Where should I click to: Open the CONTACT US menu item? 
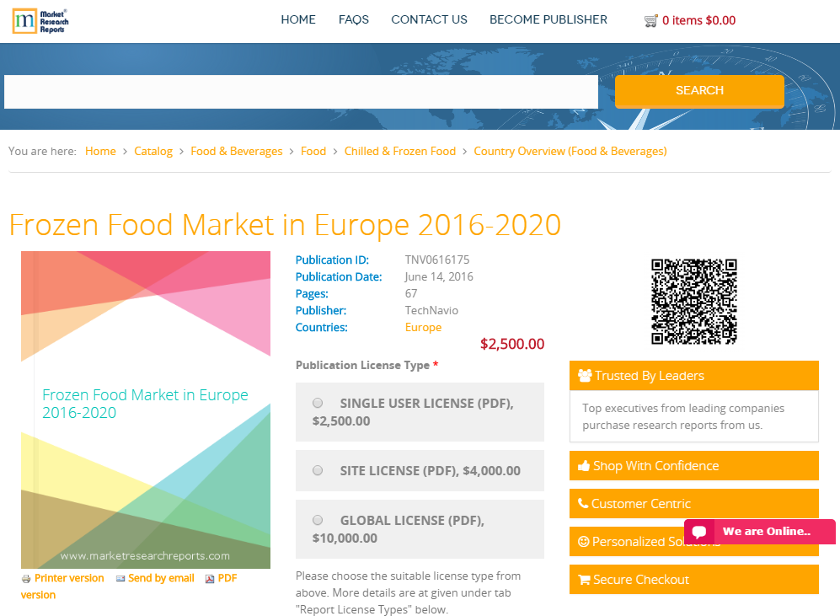click(x=429, y=20)
